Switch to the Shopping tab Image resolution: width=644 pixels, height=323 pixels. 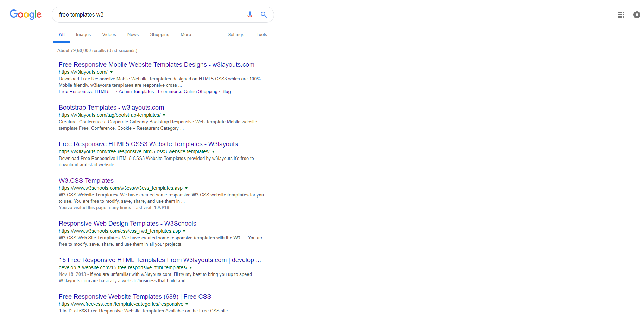160,35
